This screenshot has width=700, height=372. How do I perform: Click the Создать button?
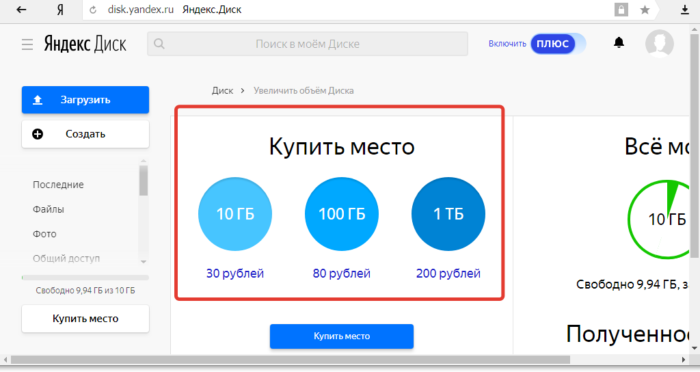tap(85, 134)
